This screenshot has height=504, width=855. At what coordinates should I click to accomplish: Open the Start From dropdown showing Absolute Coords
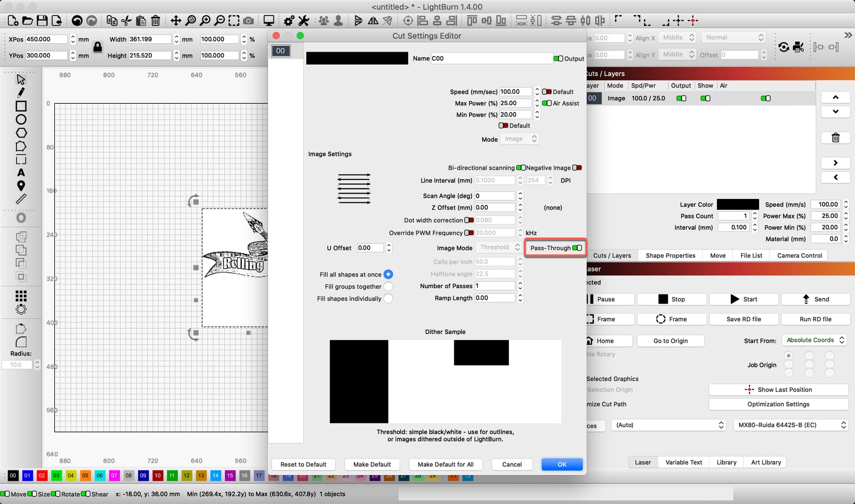click(814, 340)
